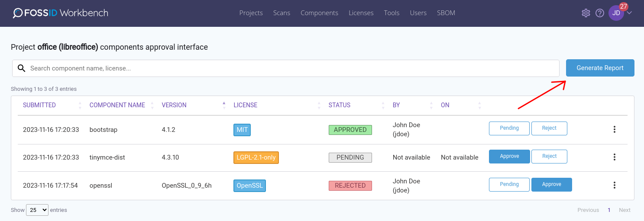Viewport: 644px width, 221px height.
Task: Click the Next pagination link
Action: click(625, 210)
